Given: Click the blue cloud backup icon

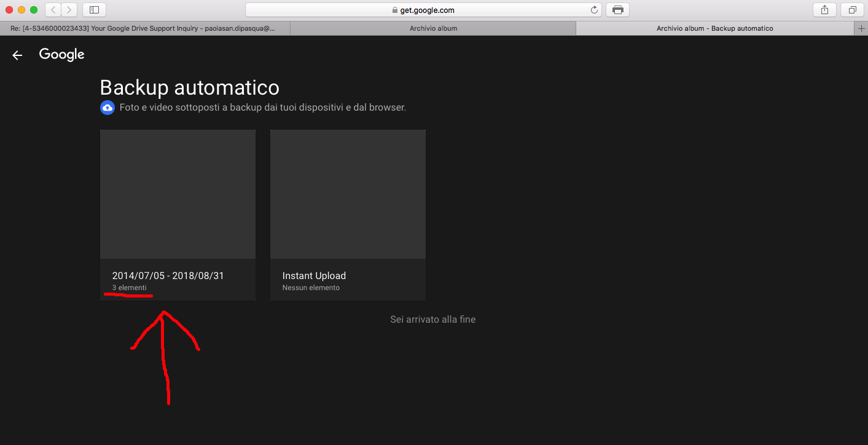Looking at the screenshot, I should pyautogui.click(x=108, y=108).
